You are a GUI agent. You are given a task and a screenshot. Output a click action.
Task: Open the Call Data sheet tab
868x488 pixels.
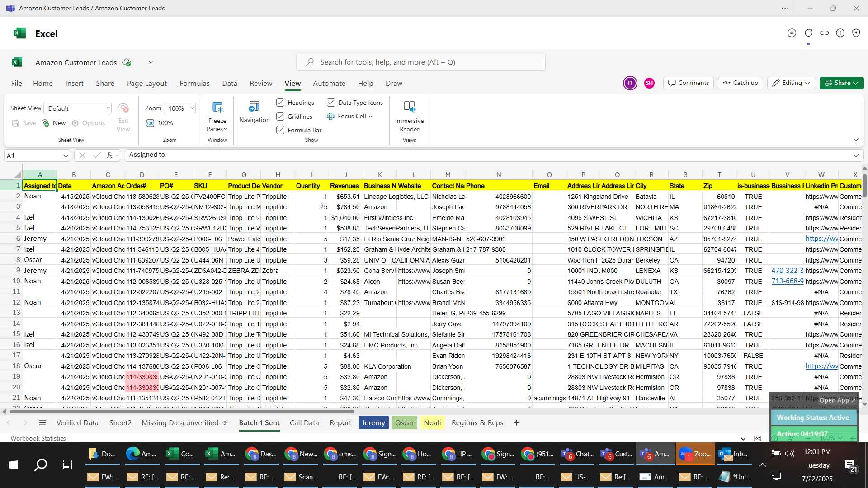(304, 423)
